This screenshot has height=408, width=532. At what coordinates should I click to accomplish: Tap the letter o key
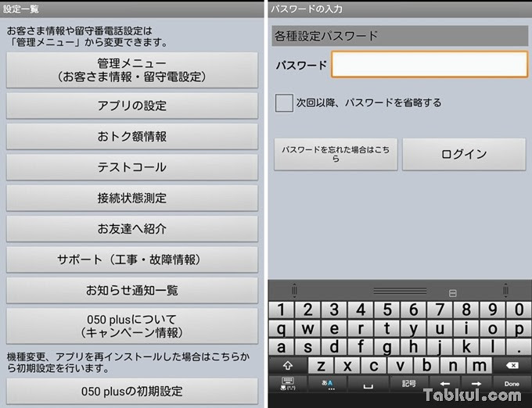(x=492, y=328)
